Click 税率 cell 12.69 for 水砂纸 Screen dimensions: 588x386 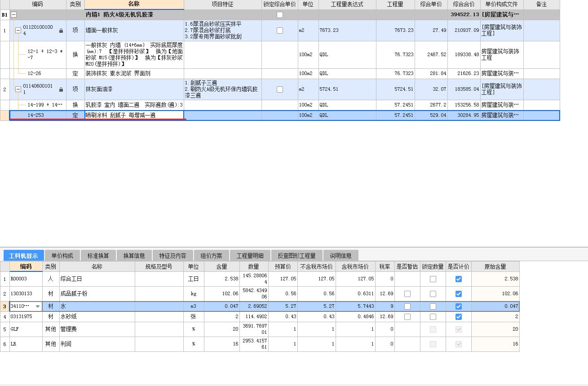coord(385,316)
